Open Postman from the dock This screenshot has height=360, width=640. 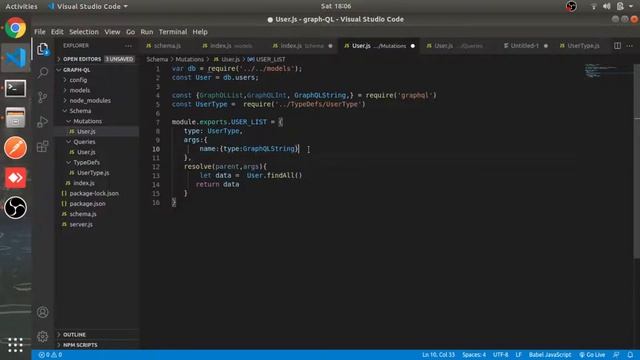coord(16,147)
